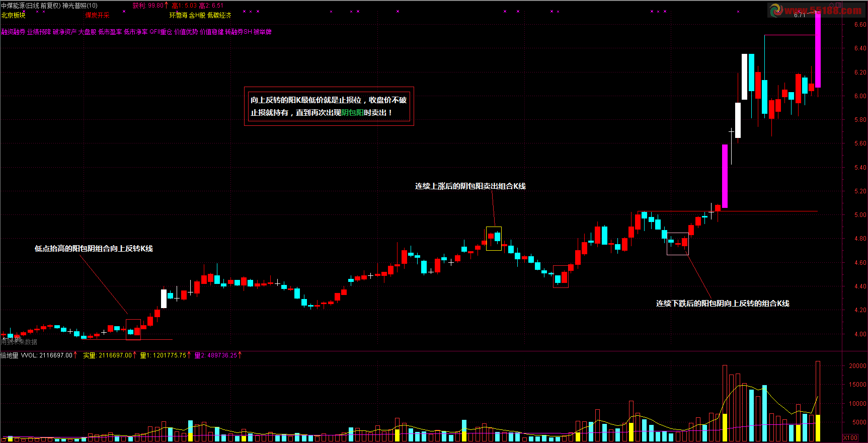868x443 pixels.
Task: Click the QFII重仓 tag
Action: (x=161, y=32)
